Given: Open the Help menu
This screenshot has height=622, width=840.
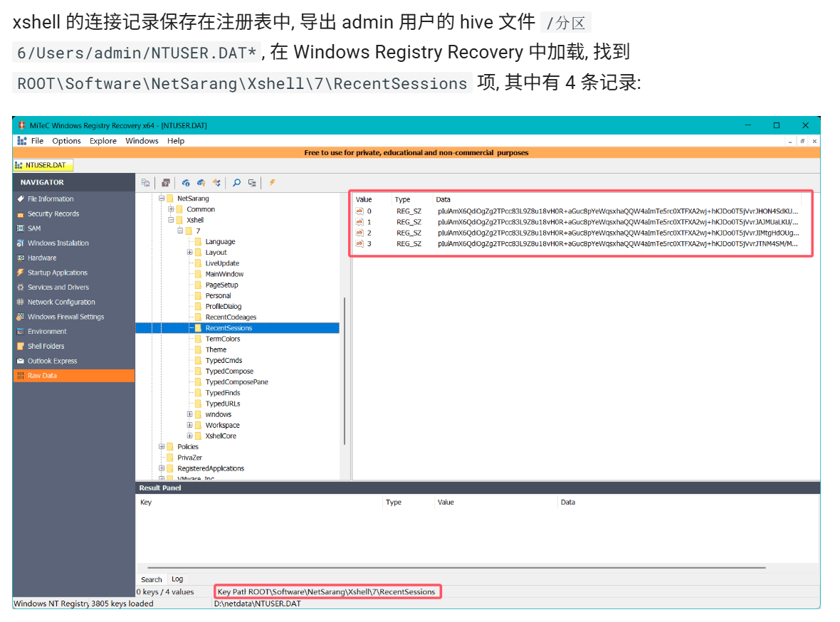Looking at the screenshot, I should click(x=176, y=141).
